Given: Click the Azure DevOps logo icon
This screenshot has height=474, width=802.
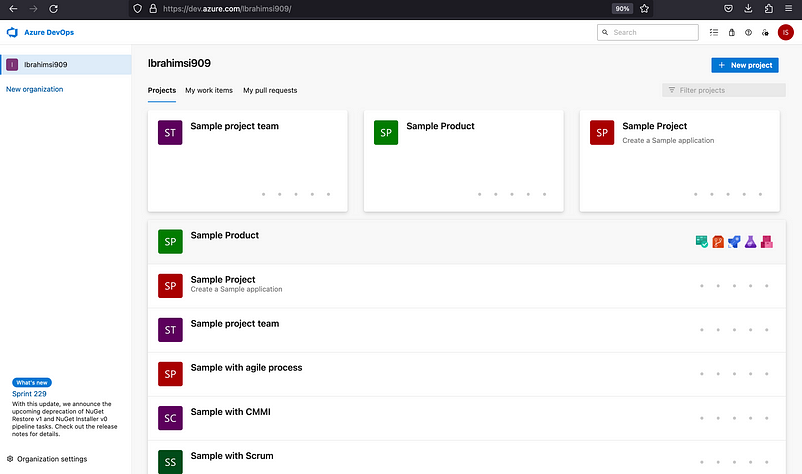Looking at the screenshot, I should pyautogui.click(x=12, y=32).
